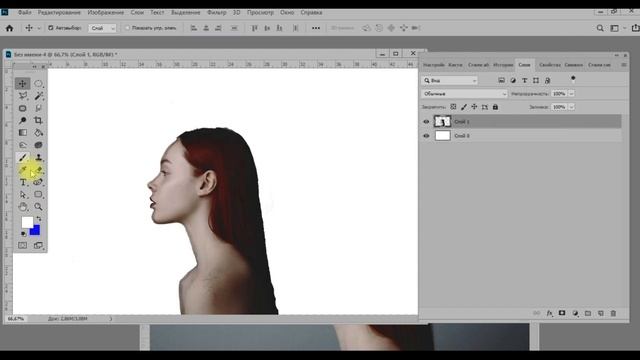Select the Elliptical Marquee tool
This screenshot has height=360, width=640.
tap(38, 84)
